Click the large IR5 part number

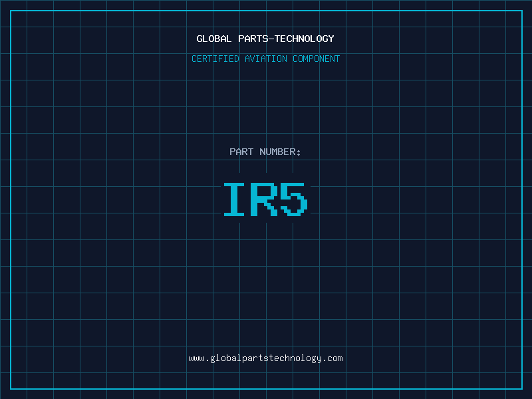coord(265,199)
